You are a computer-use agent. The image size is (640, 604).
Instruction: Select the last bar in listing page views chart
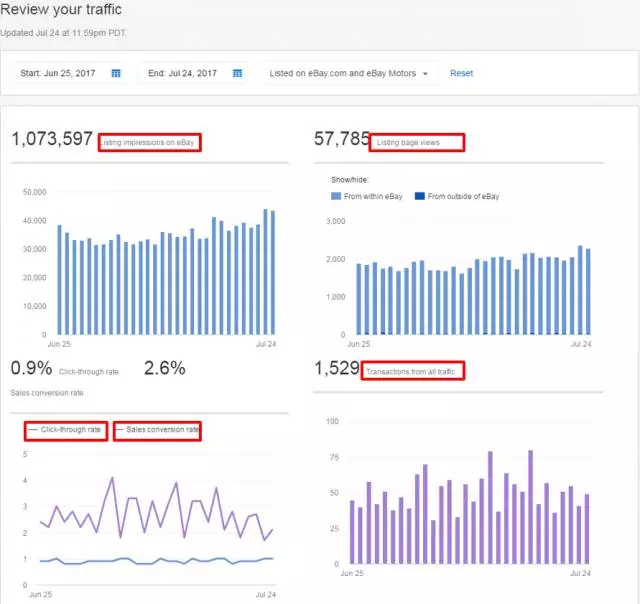(x=588, y=291)
